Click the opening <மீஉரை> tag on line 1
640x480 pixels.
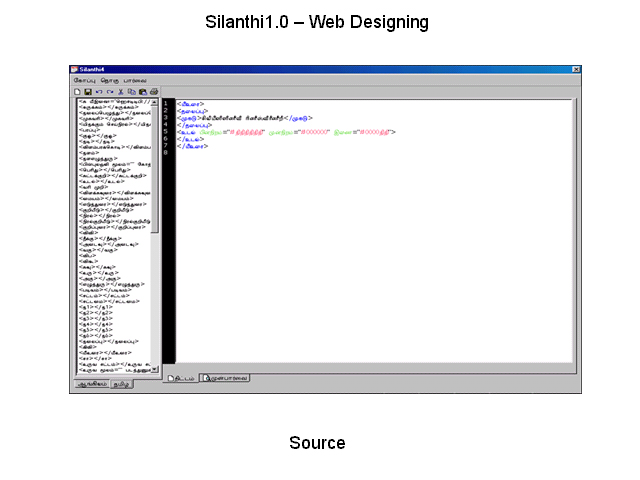tap(190, 104)
